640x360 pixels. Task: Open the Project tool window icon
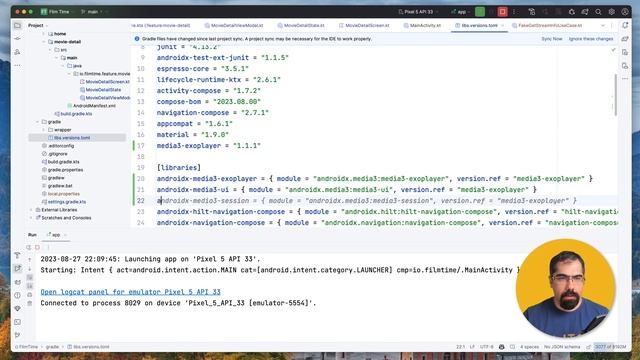tap(18, 25)
